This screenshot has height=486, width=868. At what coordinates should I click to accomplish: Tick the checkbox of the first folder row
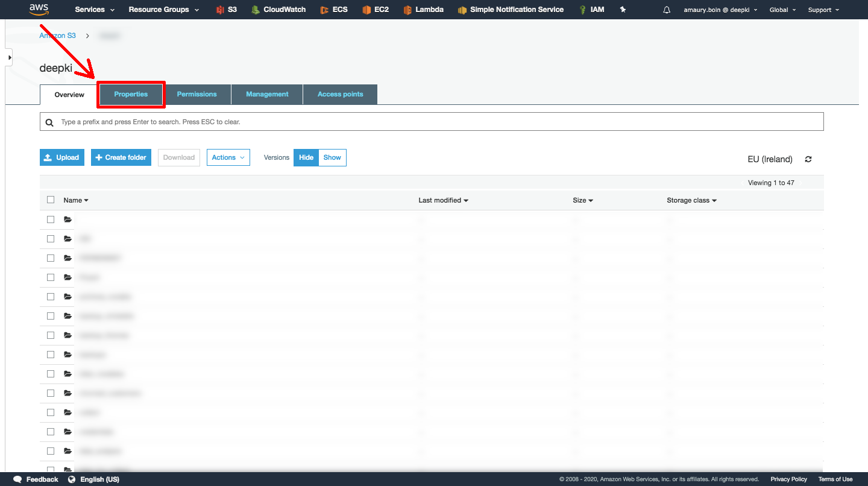click(51, 219)
